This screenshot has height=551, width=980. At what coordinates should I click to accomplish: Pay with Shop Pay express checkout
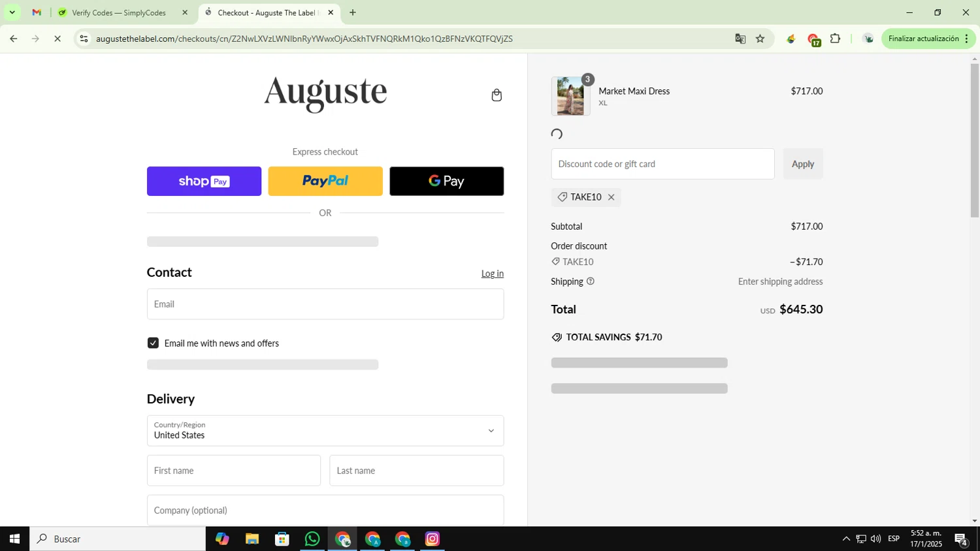point(204,181)
